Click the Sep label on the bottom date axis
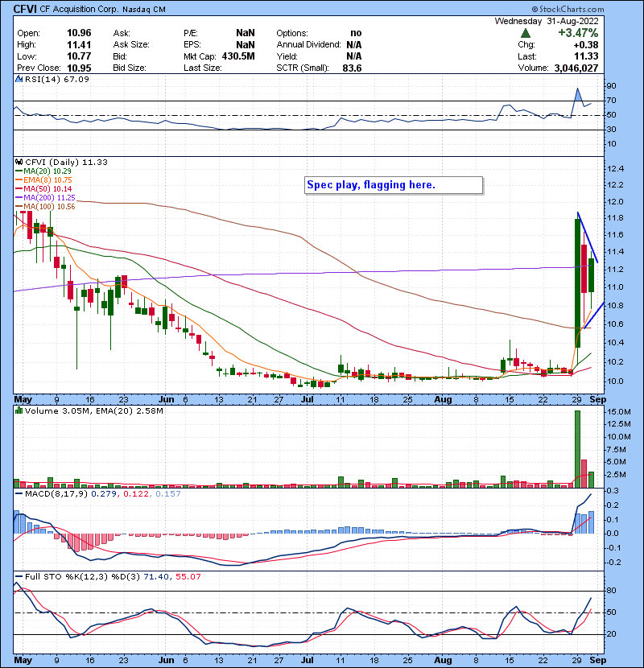644x668 pixels. click(x=597, y=660)
